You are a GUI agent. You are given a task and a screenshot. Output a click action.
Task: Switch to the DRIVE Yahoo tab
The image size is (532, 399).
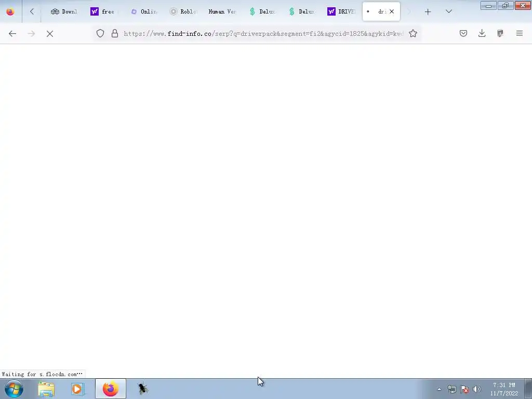[x=341, y=11]
